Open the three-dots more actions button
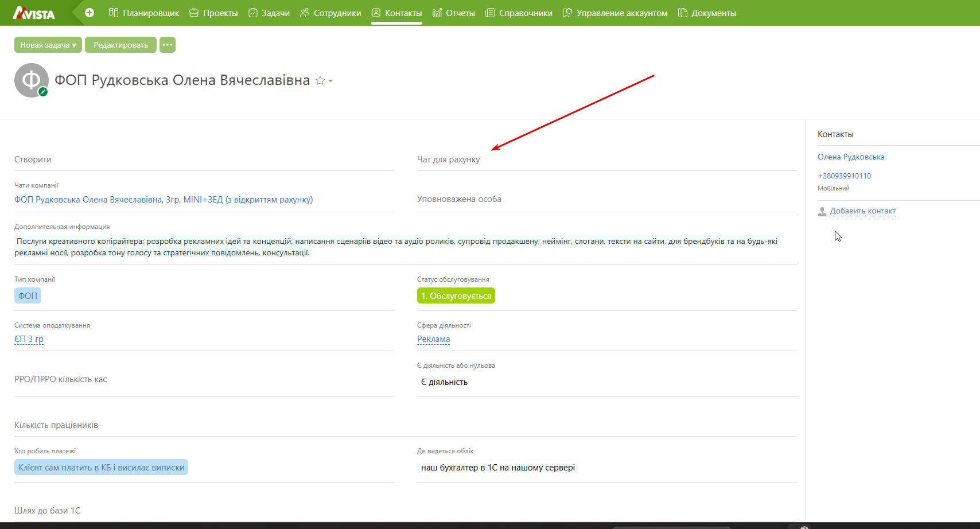 point(168,45)
